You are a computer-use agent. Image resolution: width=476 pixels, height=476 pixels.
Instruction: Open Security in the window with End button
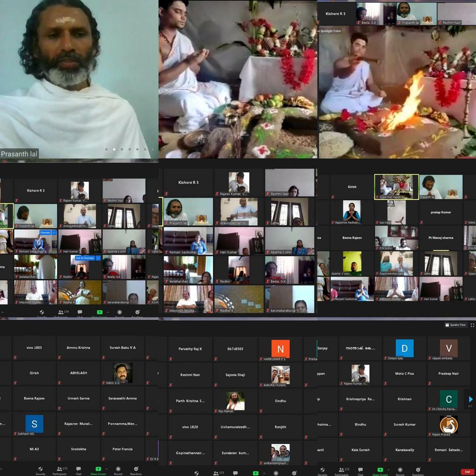pyautogui.click(x=322, y=471)
